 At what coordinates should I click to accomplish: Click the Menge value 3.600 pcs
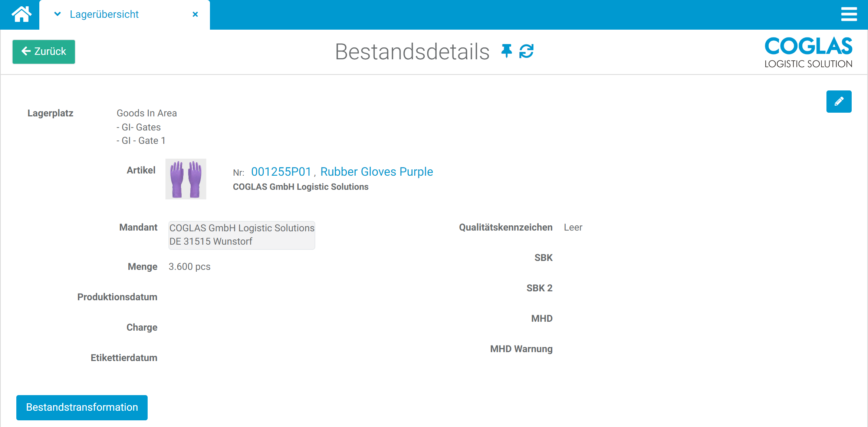[x=189, y=267]
